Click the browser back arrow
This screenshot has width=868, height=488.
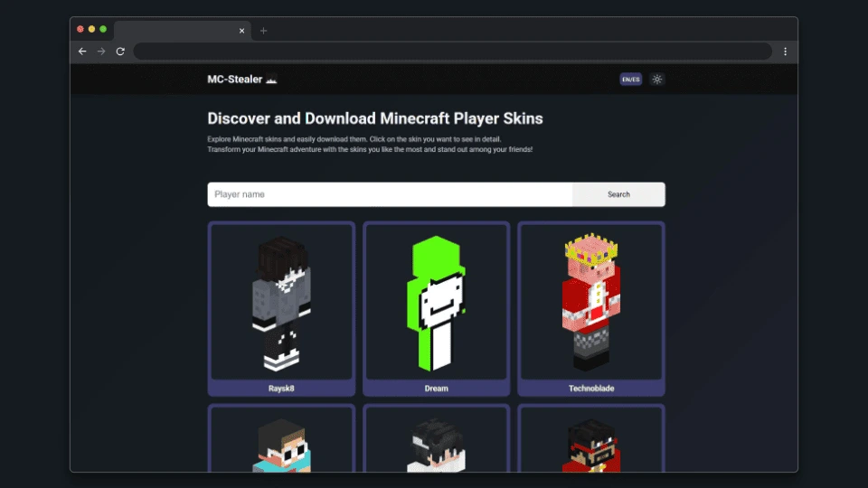(82, 52)
